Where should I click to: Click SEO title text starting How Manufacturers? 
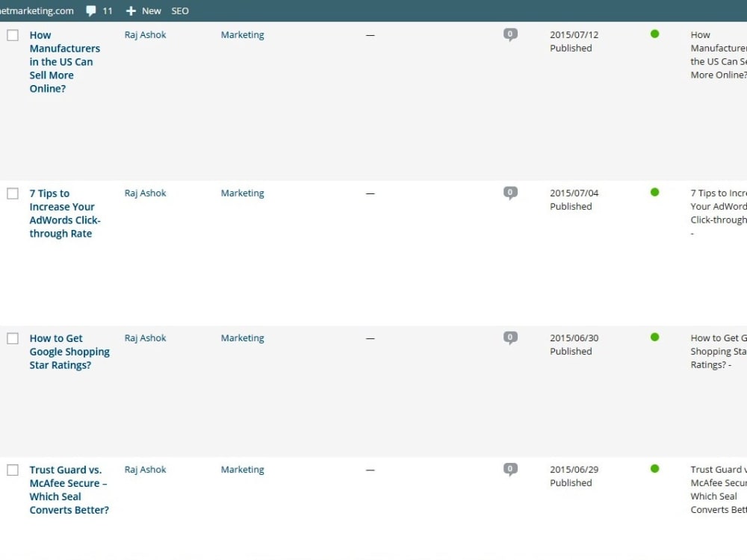(x=719, y=55)
